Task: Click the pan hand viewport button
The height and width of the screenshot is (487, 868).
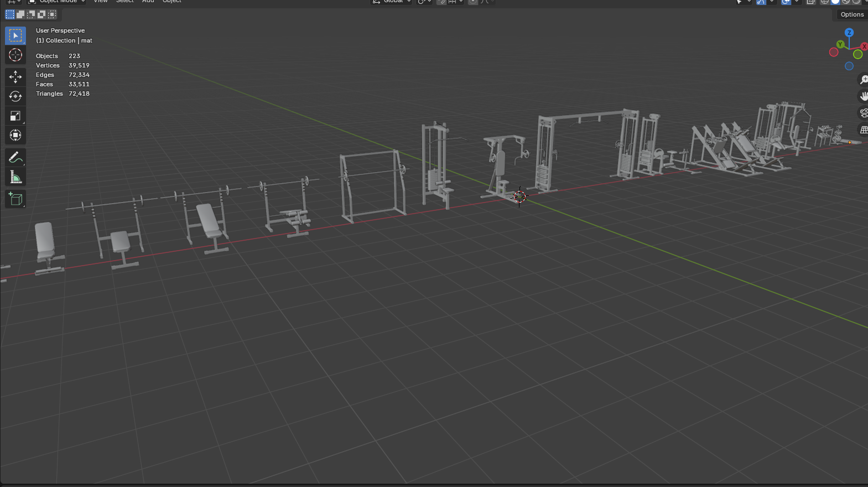Action: 864,96
